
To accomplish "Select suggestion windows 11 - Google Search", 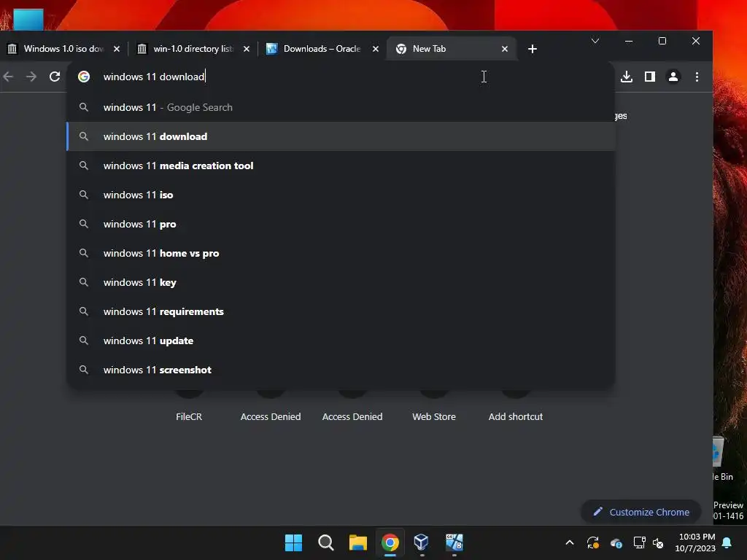I will pyautogui.click(x=341, y=108).
